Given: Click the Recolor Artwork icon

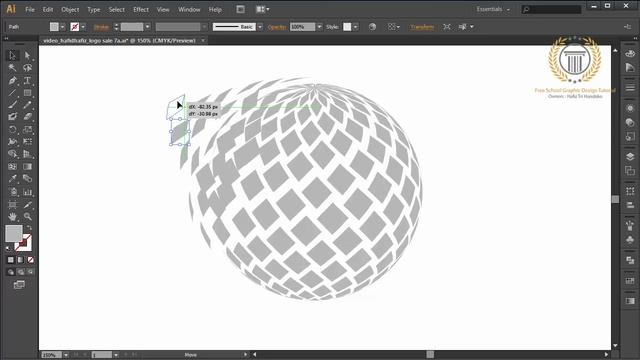Looking at the screenshot, I should [372, 27].
